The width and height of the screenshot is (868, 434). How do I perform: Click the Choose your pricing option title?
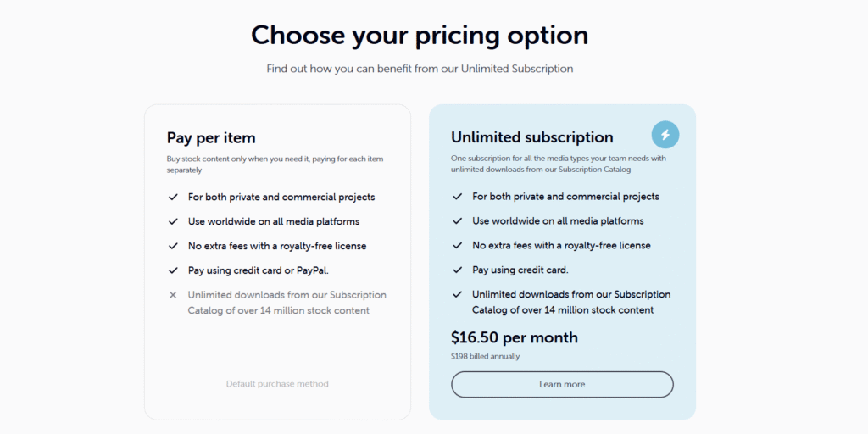coord(420,35)
